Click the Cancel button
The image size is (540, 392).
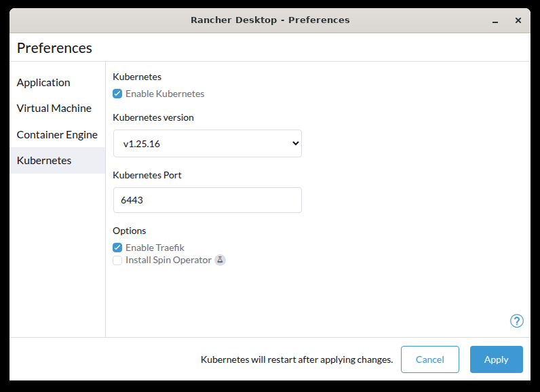pyautogui.click(x=429, y=359)
